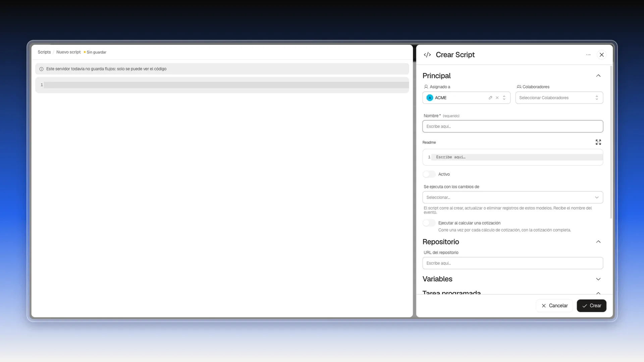Click the Nuevo script breadcrumb

coord(68,52)
